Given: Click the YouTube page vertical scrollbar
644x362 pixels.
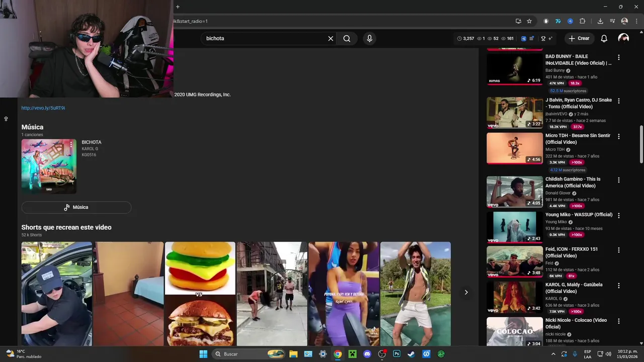Looking at the screenshot, I should (x=641, y=144).
